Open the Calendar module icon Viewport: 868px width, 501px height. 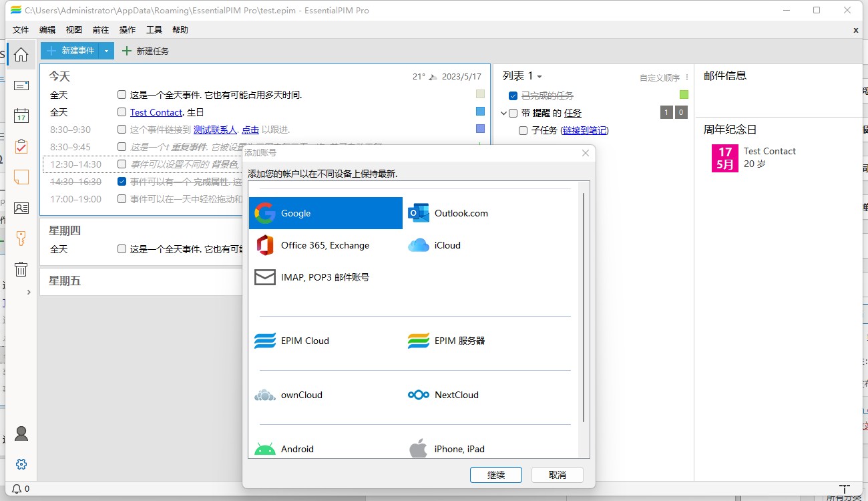[21, 116]
